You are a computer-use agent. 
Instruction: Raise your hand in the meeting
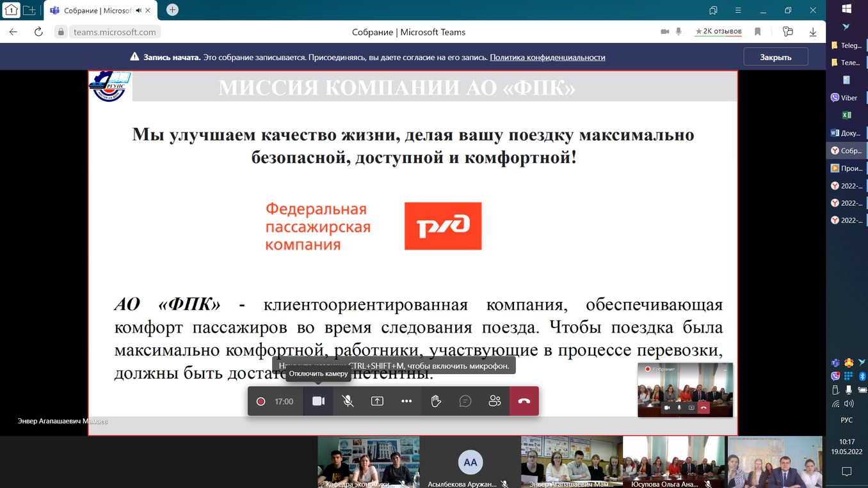(x=436, y=401)
